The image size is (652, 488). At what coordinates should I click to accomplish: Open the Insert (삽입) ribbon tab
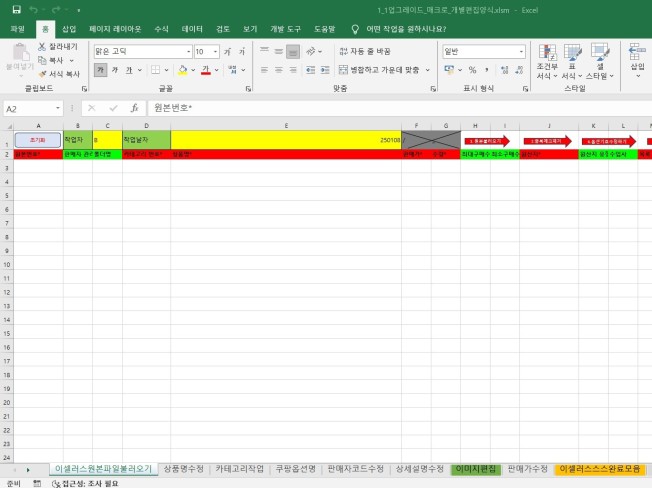68,30
